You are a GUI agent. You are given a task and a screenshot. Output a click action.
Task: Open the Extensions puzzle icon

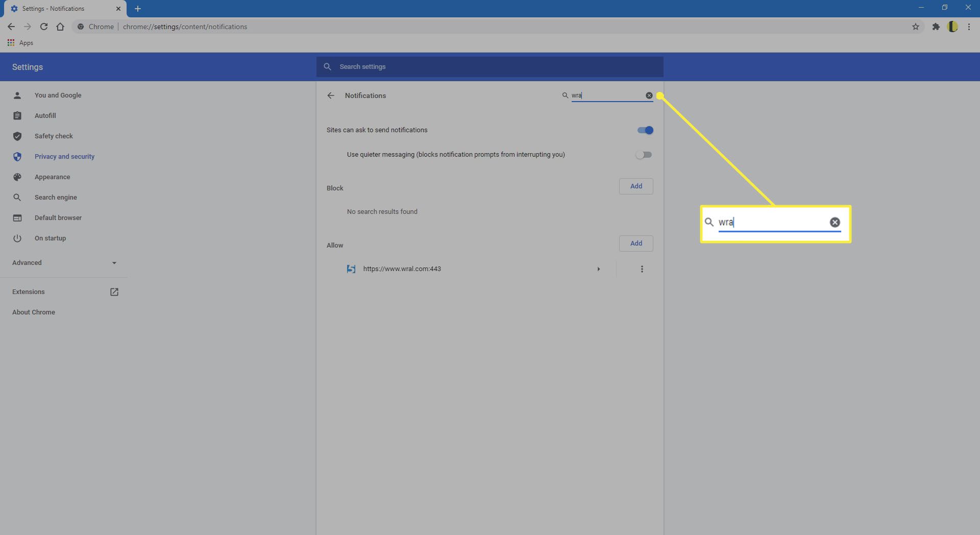pyautogui.click(x=936, y=27)
